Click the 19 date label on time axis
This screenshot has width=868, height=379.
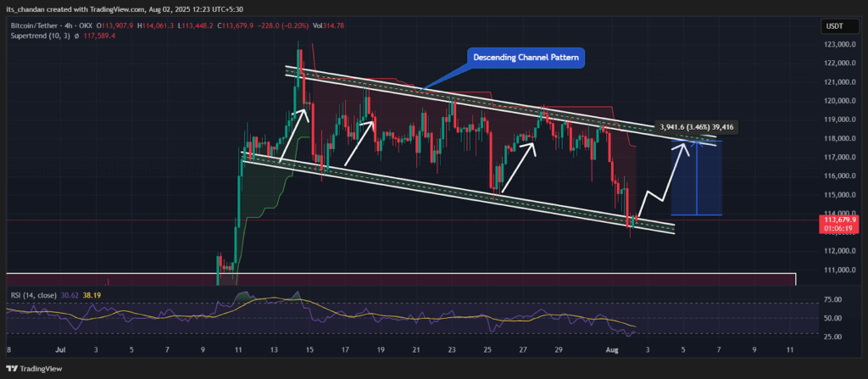click(381, 350)
